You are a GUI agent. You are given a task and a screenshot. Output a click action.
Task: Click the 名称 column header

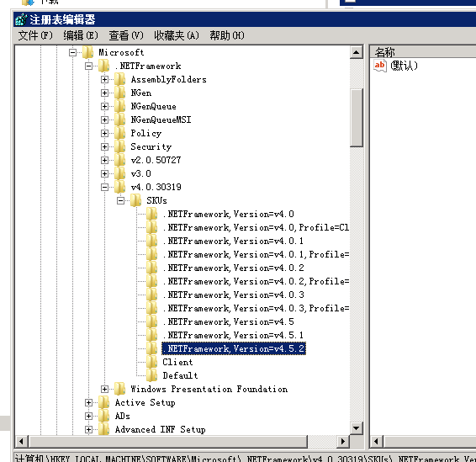click(423, 52)
